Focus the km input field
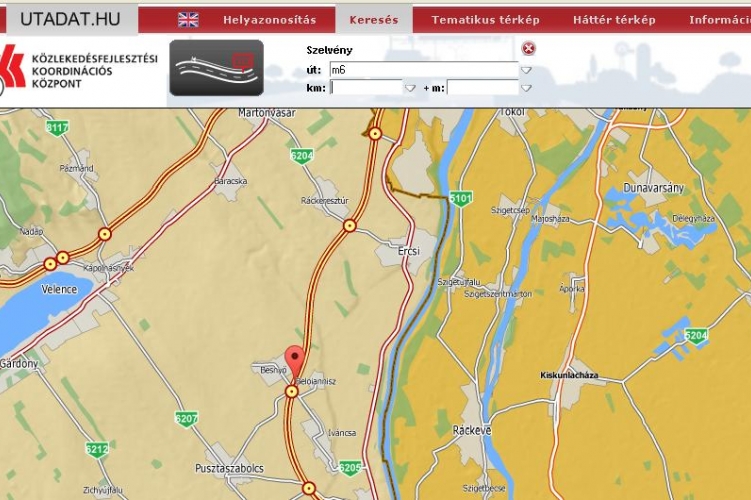751x500 pixels. [365, 88]
